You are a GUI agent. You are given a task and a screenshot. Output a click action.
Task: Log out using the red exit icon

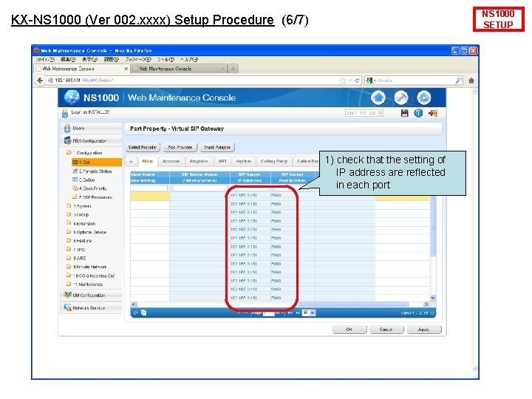point(433,113)
